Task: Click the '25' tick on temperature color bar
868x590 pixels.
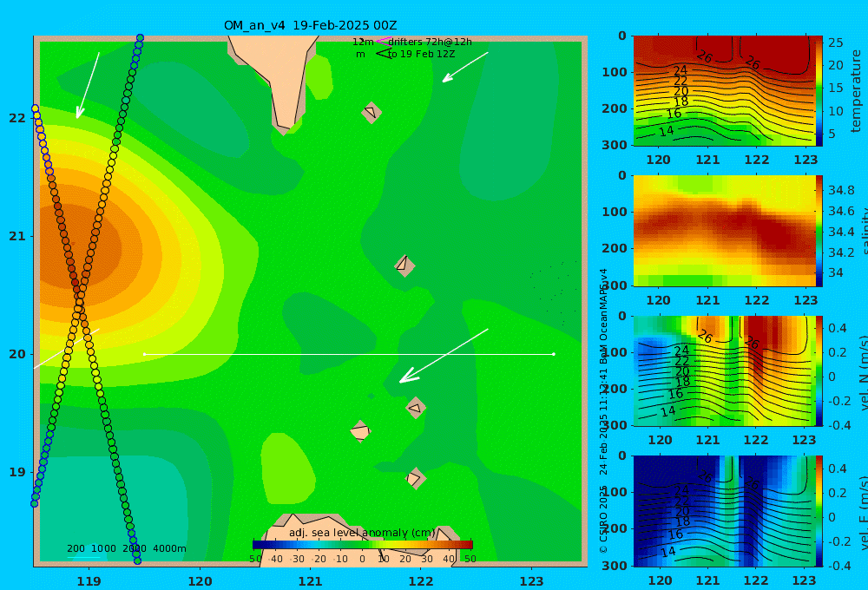Action: (x=836, y=43)
